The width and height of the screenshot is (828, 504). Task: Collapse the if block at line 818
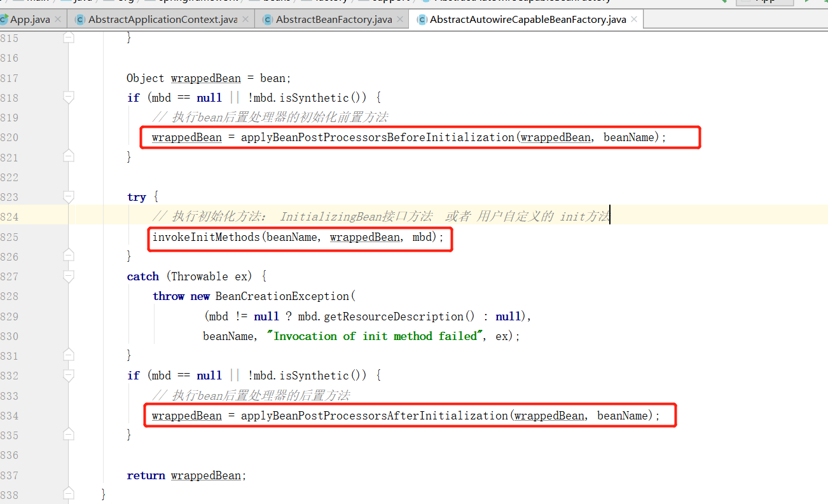point(69,97)
